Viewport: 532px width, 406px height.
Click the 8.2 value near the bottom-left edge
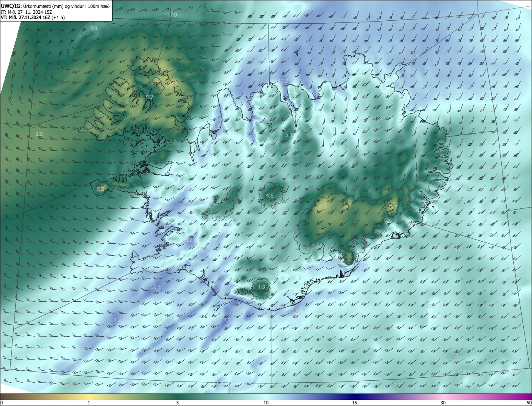tap(69, 385)
